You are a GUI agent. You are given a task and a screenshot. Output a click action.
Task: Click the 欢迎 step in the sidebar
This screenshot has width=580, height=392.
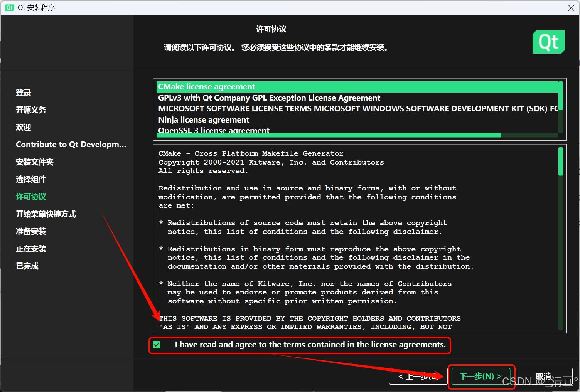point(24,127)
